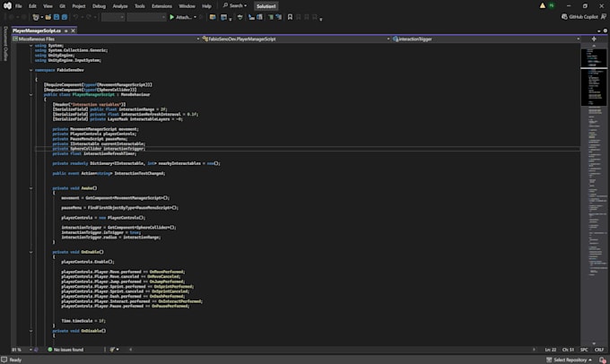Open tab window settings gear icon
Image resolution: width=610 pixels, height=364 pixels.
[605, 30]
